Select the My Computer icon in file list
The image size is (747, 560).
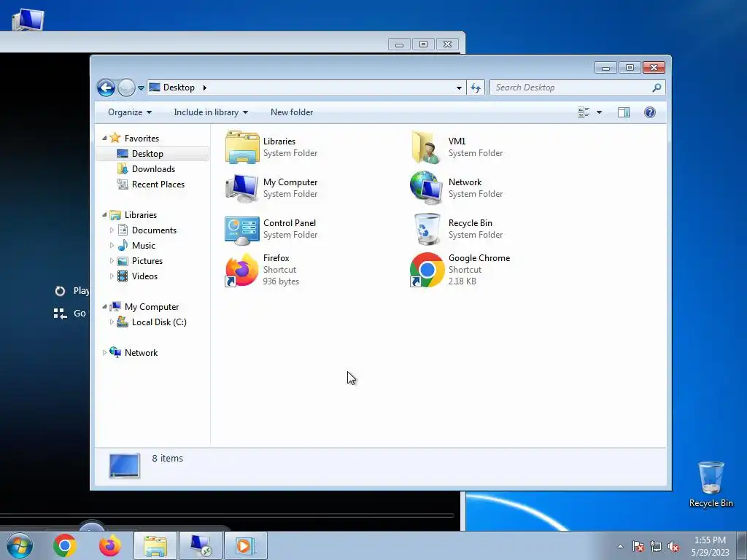click(242, 188)
